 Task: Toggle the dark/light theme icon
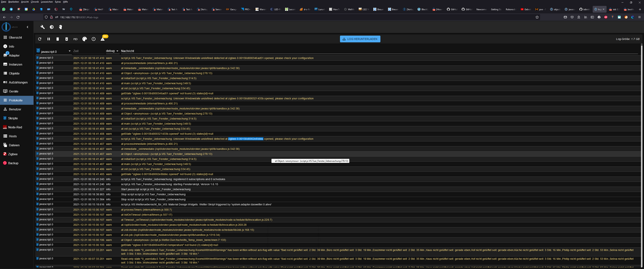pos(51,27)
